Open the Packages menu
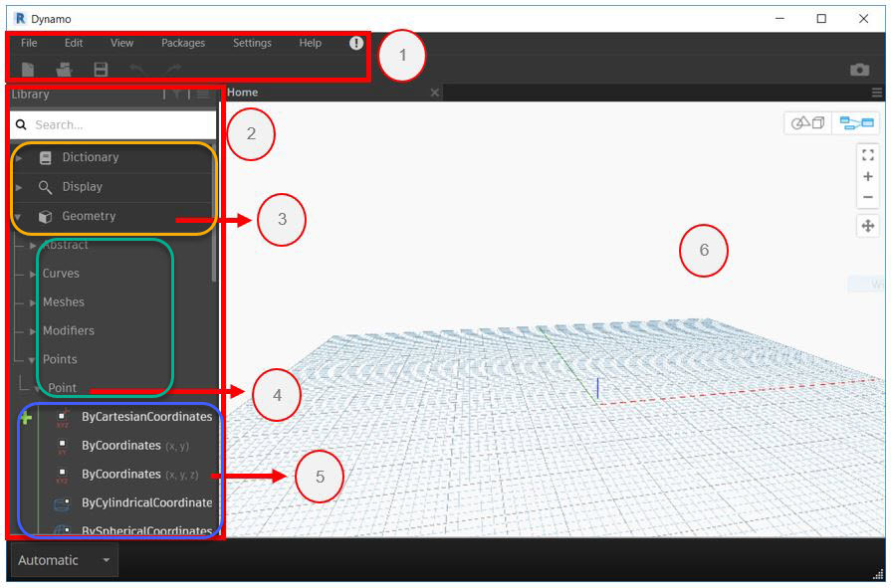Screen dimensions: 891x588 pyautogui.click(x=183, y=43)
